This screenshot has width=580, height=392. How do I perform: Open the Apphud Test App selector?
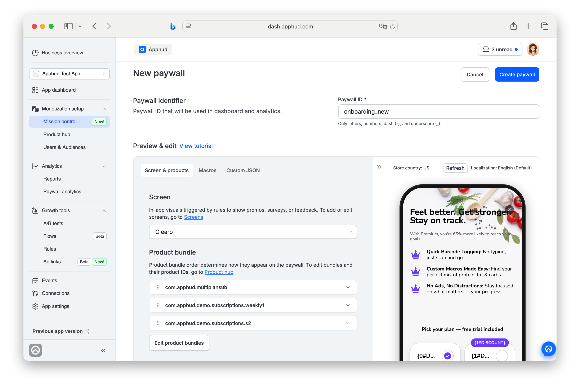click(69, 74)
